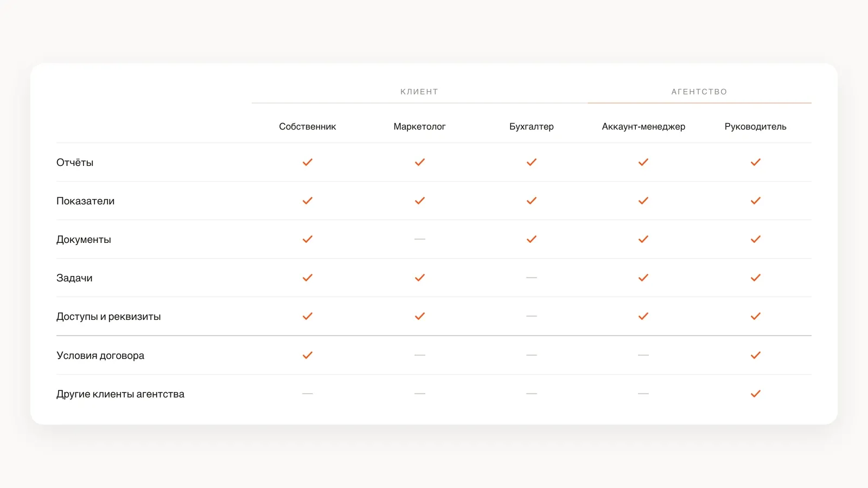Click the Доступы и реквизиты row label

click(108, 317)
